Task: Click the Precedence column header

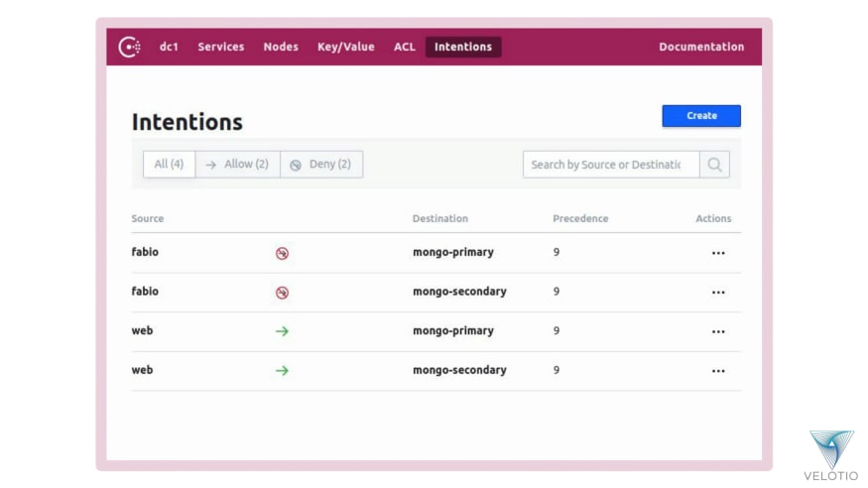Action: (x=580, y=218)
